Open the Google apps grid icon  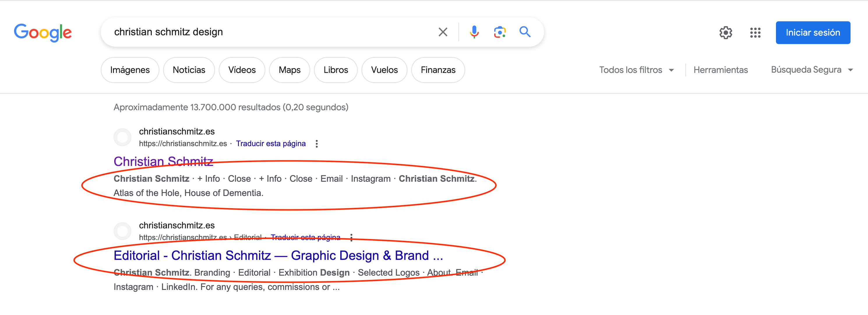[x=755, y=33]
